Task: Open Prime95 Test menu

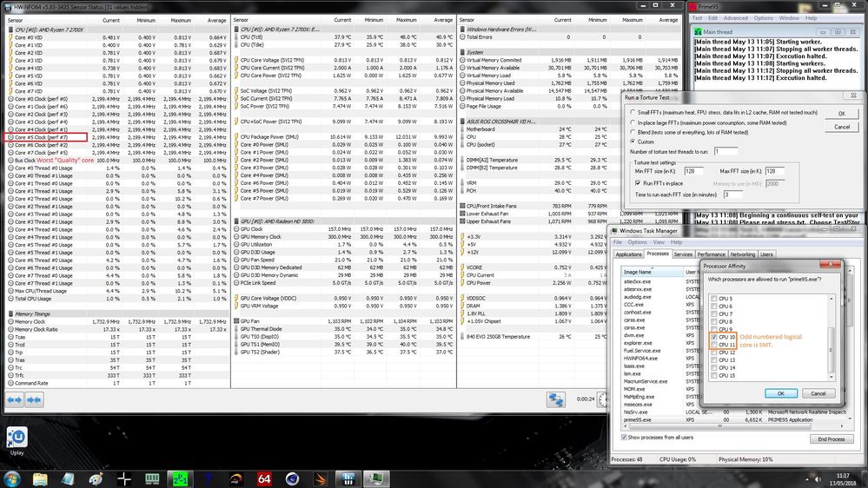Action: pyautogui.click(x=697, y=18)
